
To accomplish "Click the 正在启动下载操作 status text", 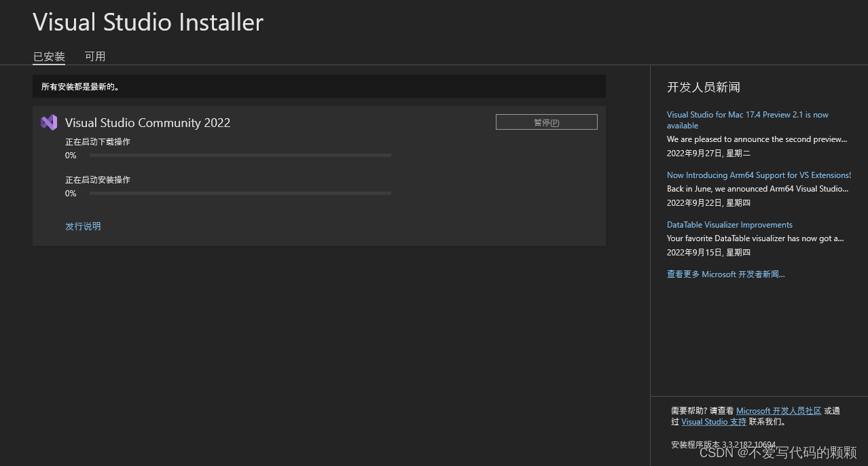I will 98,142.
